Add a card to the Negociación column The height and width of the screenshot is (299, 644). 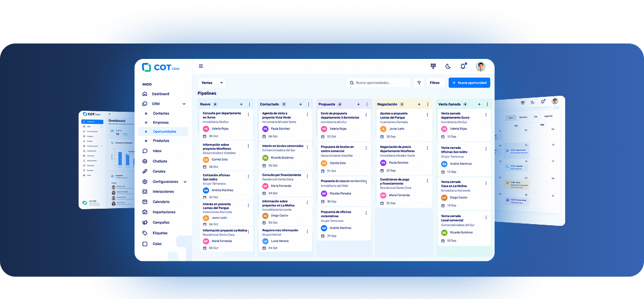[419, 105]
